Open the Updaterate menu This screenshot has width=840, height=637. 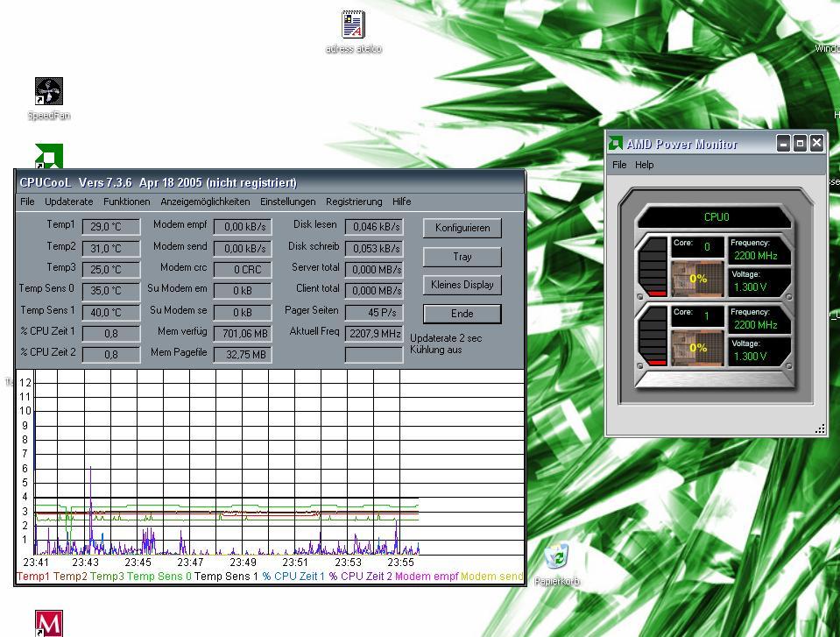point(68,202)
